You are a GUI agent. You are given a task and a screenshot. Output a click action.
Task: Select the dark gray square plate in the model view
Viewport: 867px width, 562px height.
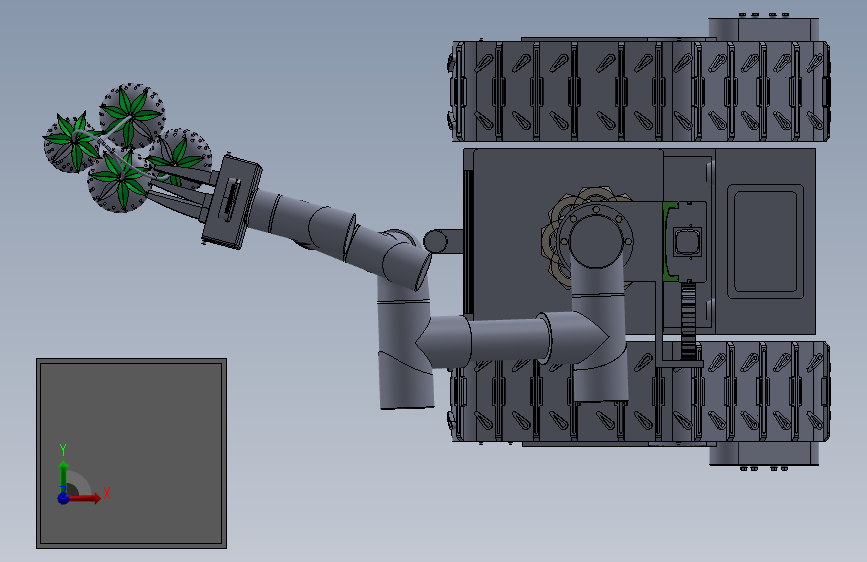pos(132,454)
